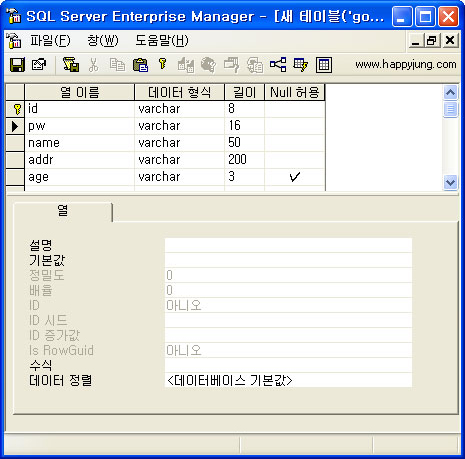
Task: Open table properties toolbar icon
Action: click(39, 65)
